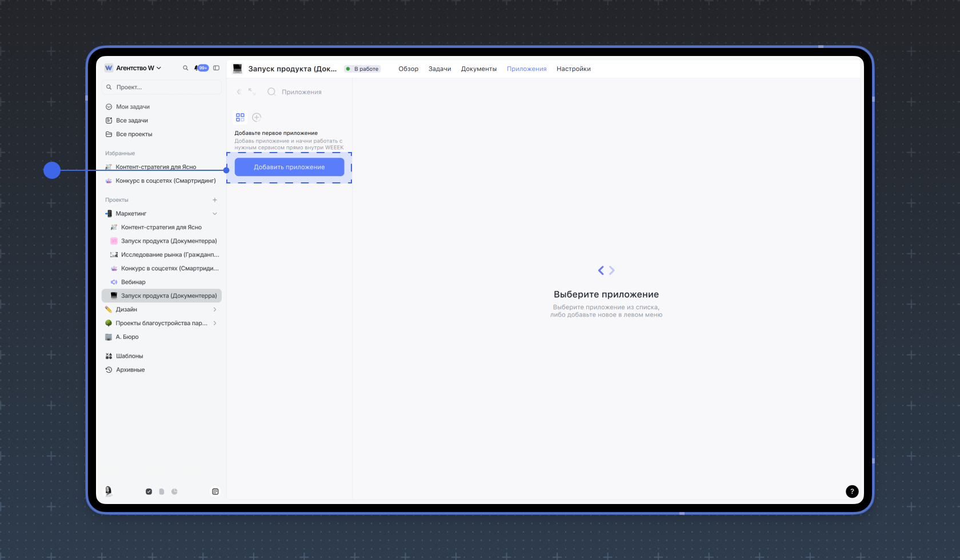Open the Агентство W workspace dropdown
Image resolution: width=960 pixels, height=560 pixels.
pos(133,68)
